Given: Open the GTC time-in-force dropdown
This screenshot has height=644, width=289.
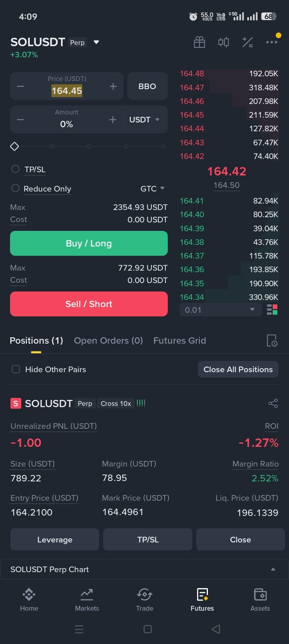Looking at the screenshot, I should [x=153, y=188].
